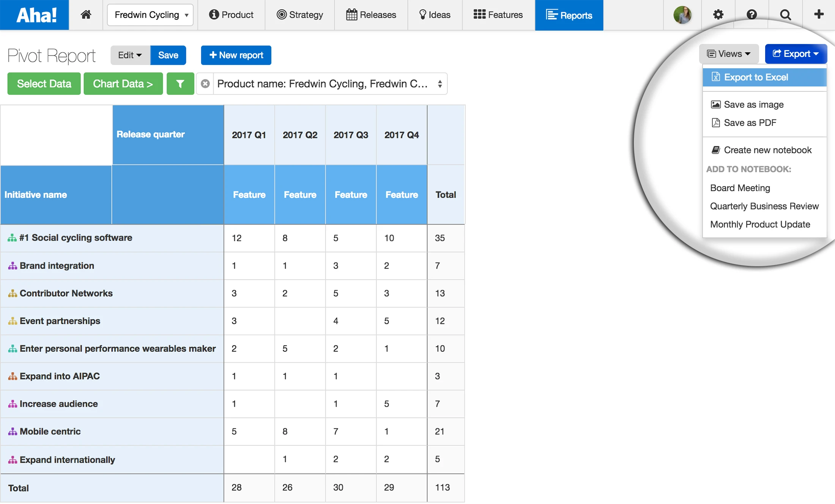Click the plus add icon in top bar
Viewport: 835px width, 504px height.
(819, 15)
